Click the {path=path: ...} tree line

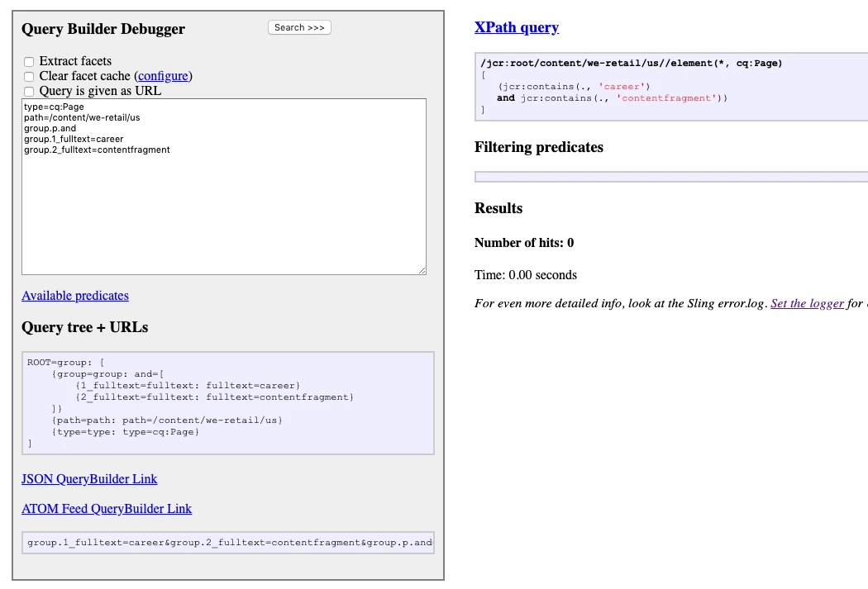(167, 420)
